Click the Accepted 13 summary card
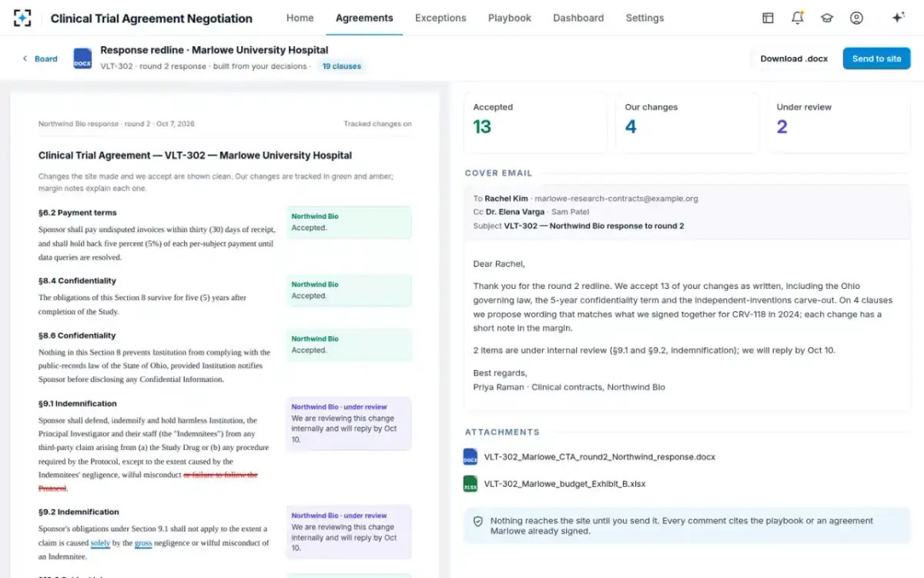This screenshot has width=924, height=578. point(534,123)
